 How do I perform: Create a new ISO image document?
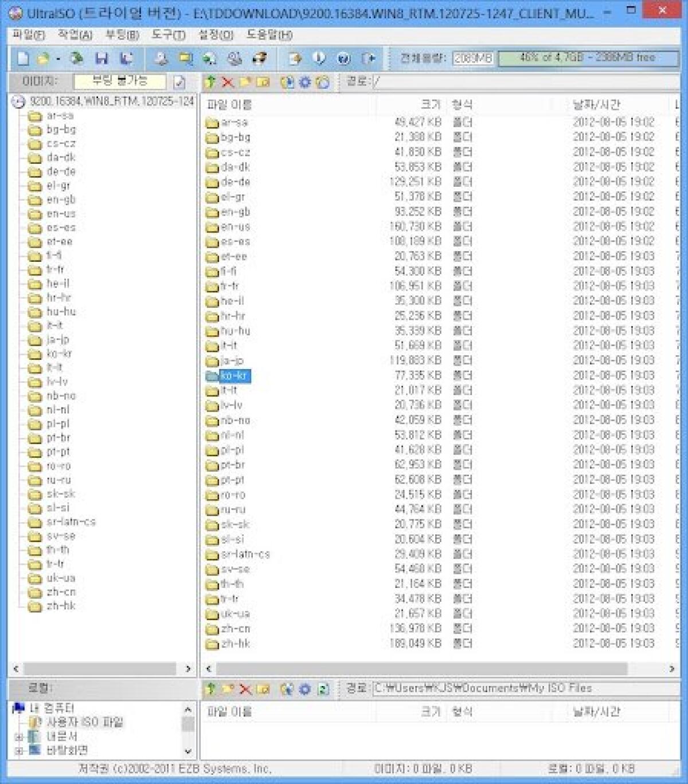[23, 58]
